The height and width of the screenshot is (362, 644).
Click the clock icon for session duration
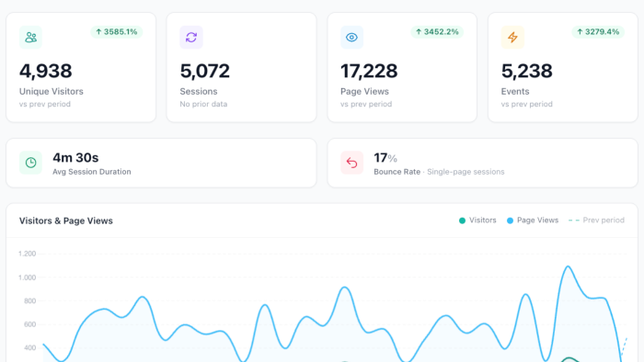coord(30,163)
